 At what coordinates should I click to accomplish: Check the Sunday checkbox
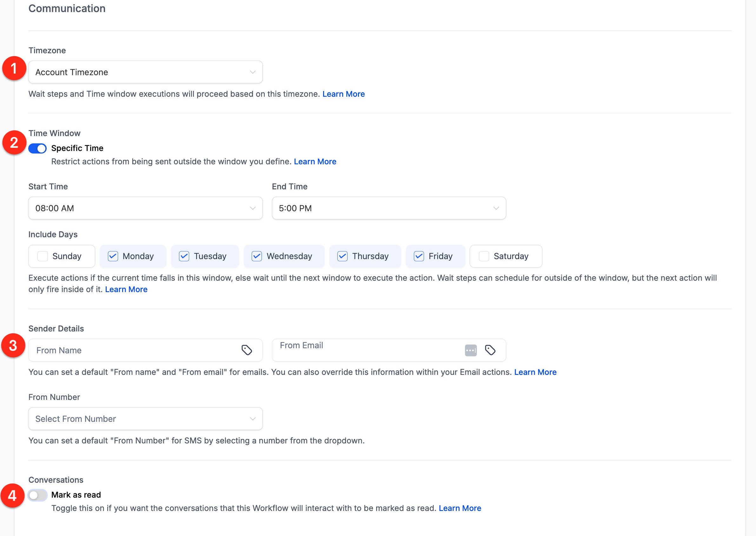point(43,256)
